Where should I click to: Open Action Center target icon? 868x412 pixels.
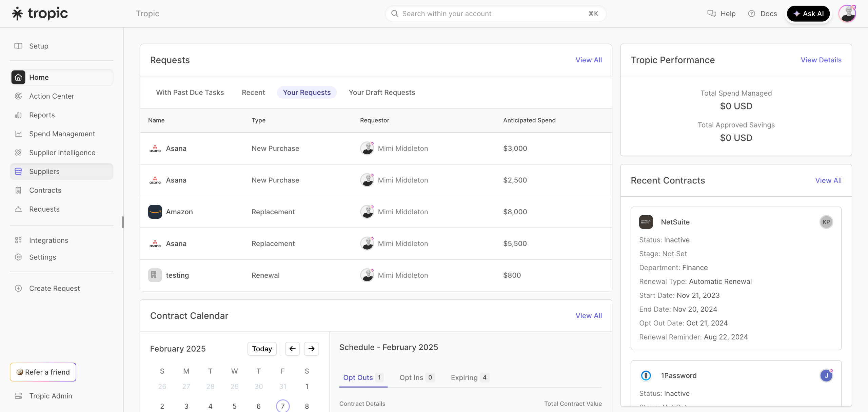point(18,96)
